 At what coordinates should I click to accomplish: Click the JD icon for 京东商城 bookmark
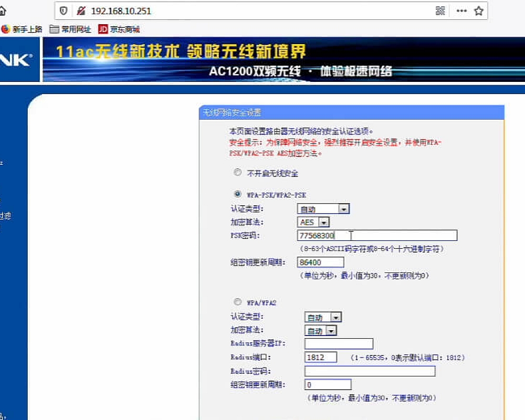point(103,29)
